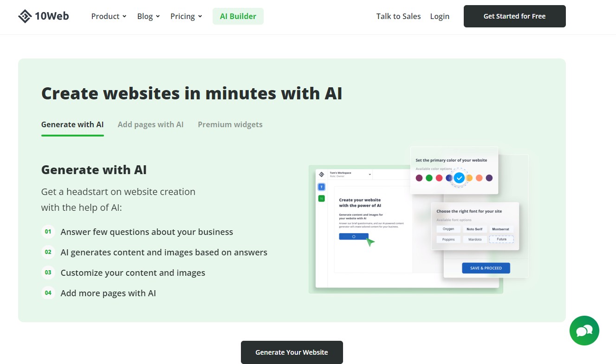The height and width of the screenshot is (364, 616).
Task: Click the 10Web logo icon
Action: coord(25,16)
